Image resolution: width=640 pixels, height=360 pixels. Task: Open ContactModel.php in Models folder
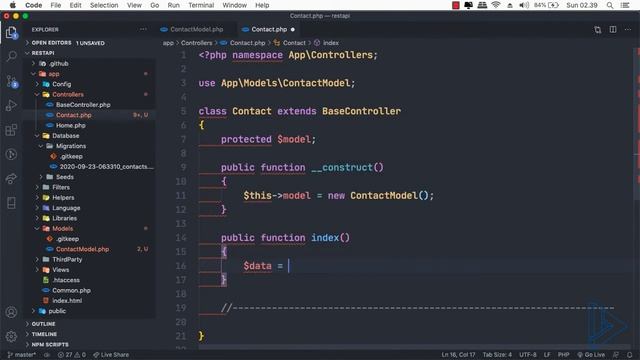[x=82, y=249]
